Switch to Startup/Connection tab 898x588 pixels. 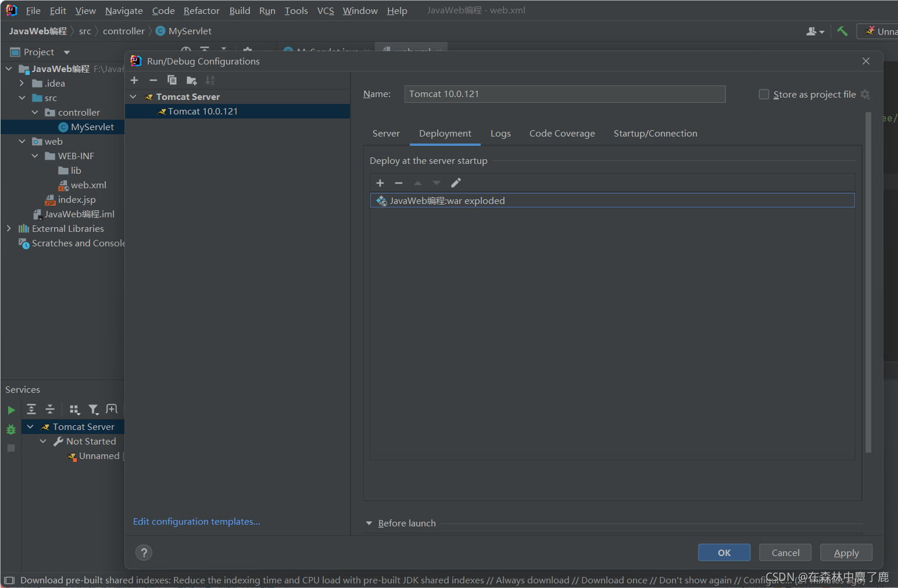(x=655, y=134)
